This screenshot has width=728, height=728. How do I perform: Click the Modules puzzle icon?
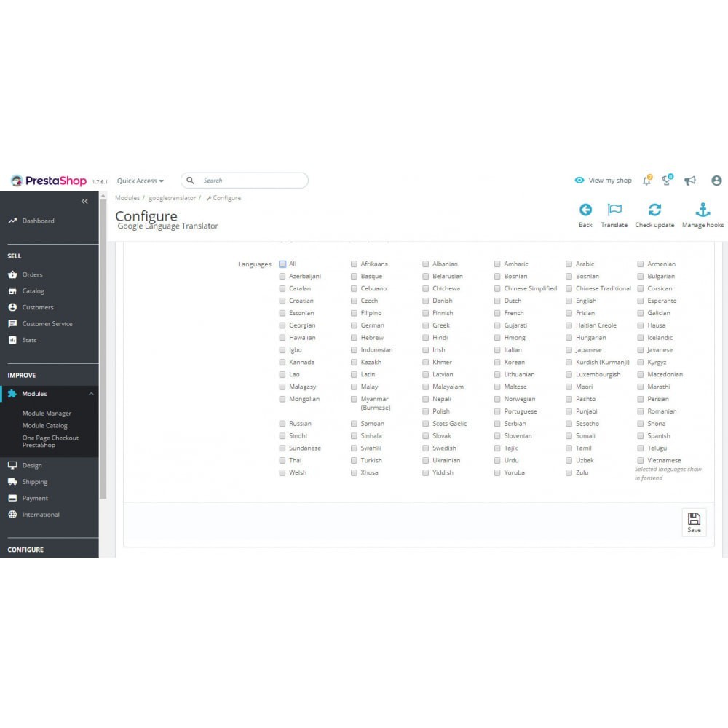[x=12, y=394]
